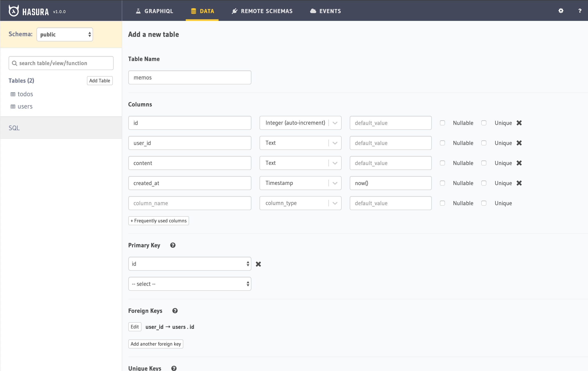Show Foreign Keys help tooltip icon
Screen dimensions: 588x371
175,311
